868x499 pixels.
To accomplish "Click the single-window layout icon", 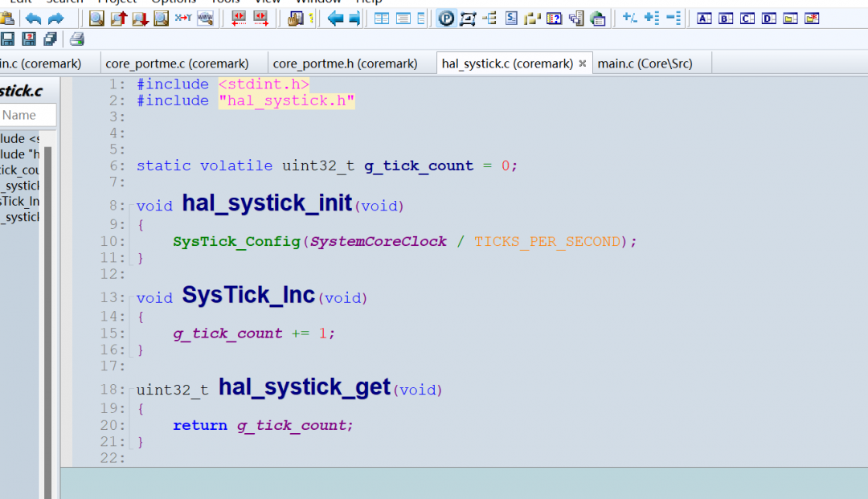I will (x=403, y=18).
